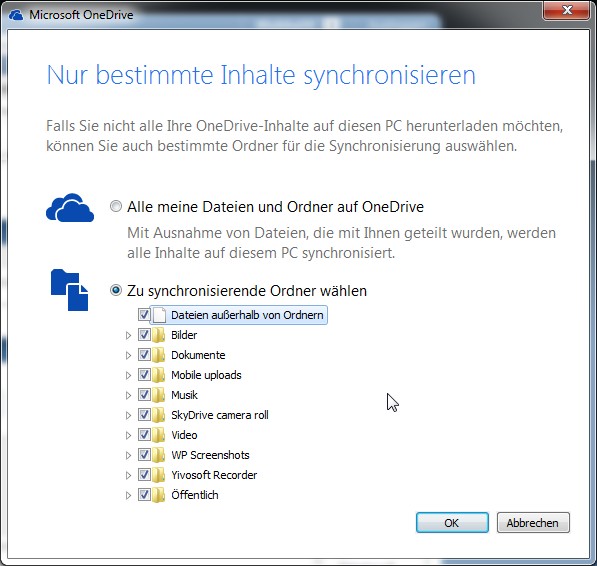Click the 'Microsoft OneDrive' title bar text
Viewport: 597px width, 566px height.
[x=81, y=15]
